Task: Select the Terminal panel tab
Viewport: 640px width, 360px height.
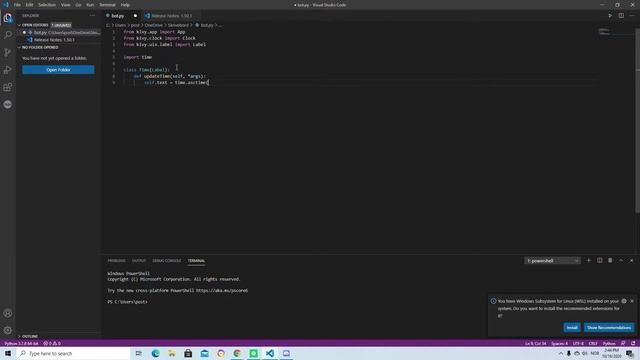Action: click(196, 260)
